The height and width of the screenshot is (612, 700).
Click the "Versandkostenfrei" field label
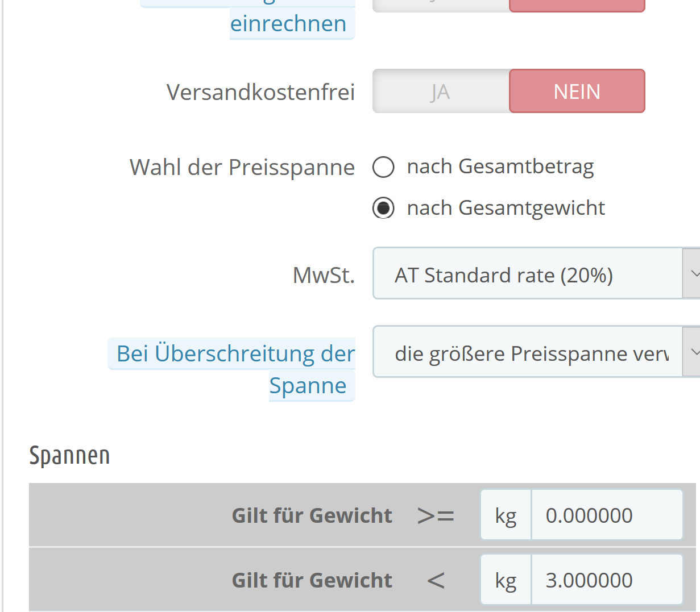tap(260, 92)
